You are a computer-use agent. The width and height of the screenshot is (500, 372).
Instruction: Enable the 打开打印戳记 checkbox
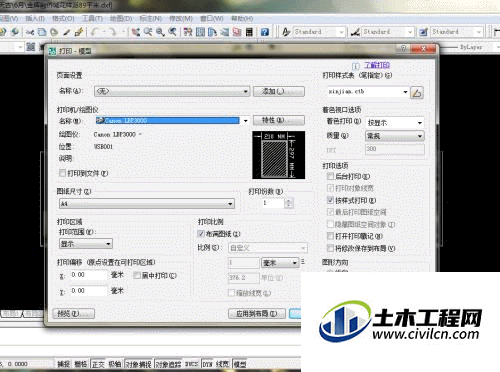(x=330, y=236)
